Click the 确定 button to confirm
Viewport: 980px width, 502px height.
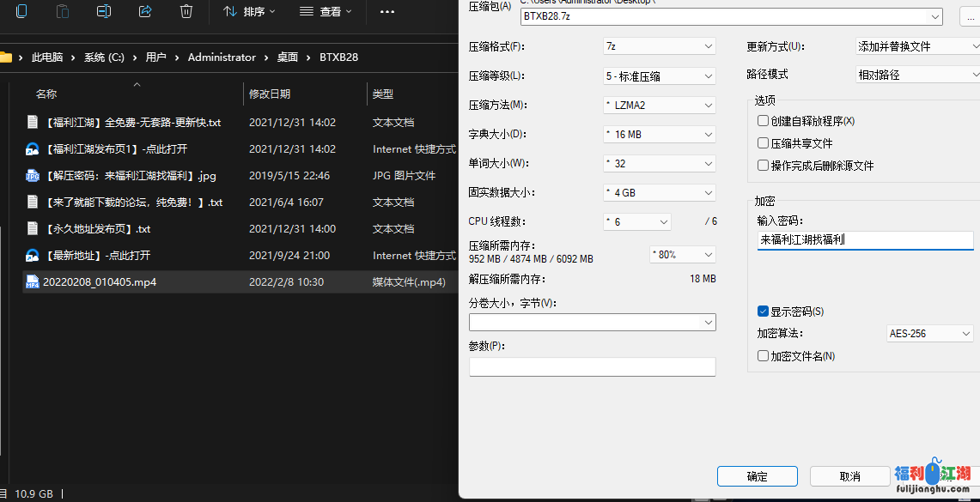pyautogui.click(x=757, y=475)
